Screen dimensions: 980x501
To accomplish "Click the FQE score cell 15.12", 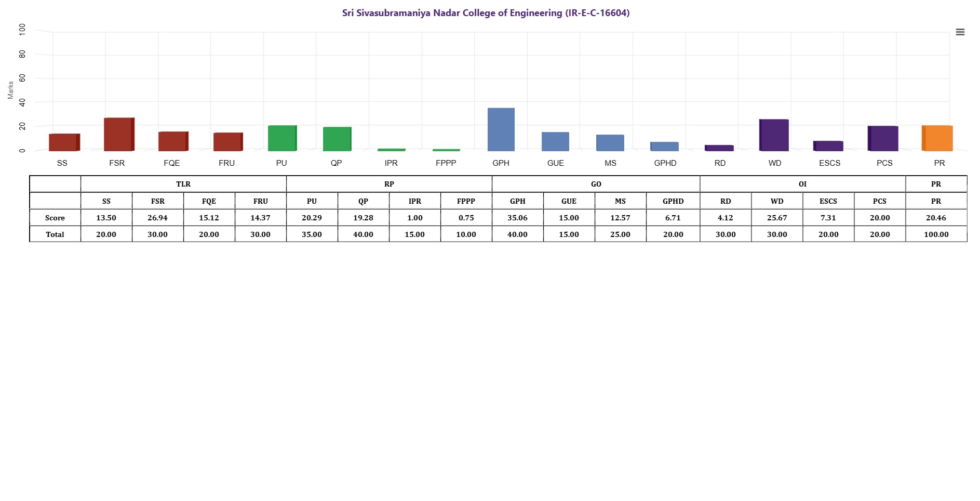I will click(209, 218).
